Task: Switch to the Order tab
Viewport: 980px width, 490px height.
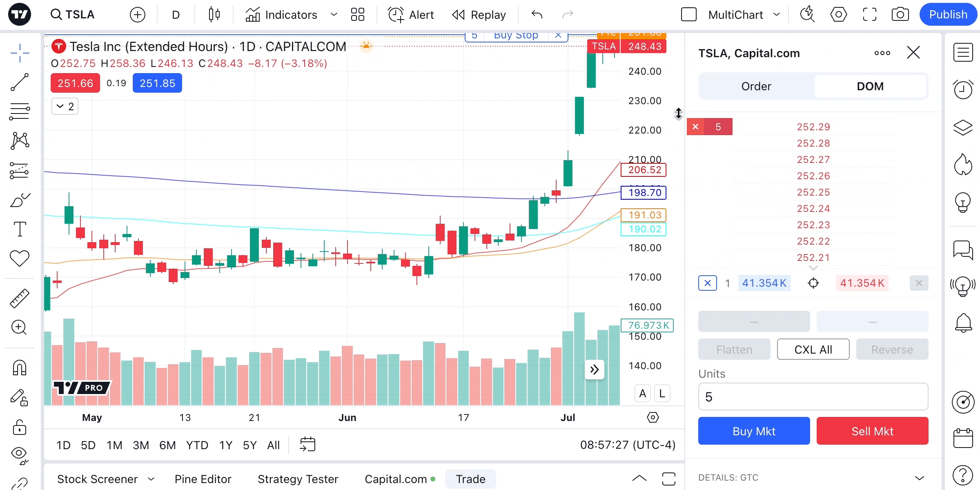Action: click(756, 86)
